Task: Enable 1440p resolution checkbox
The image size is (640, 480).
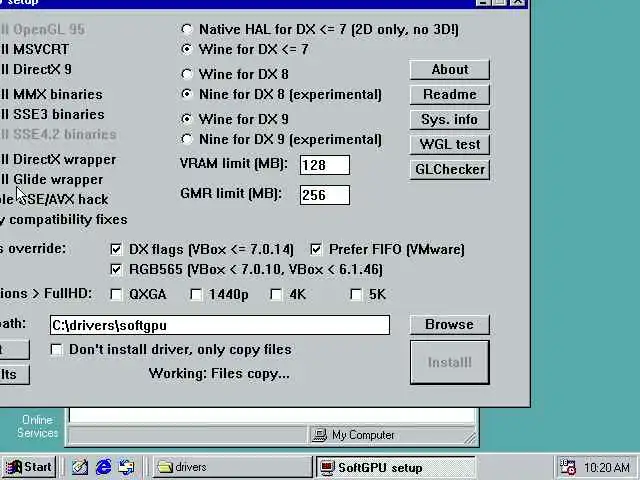Action: (x=196, y=294)
